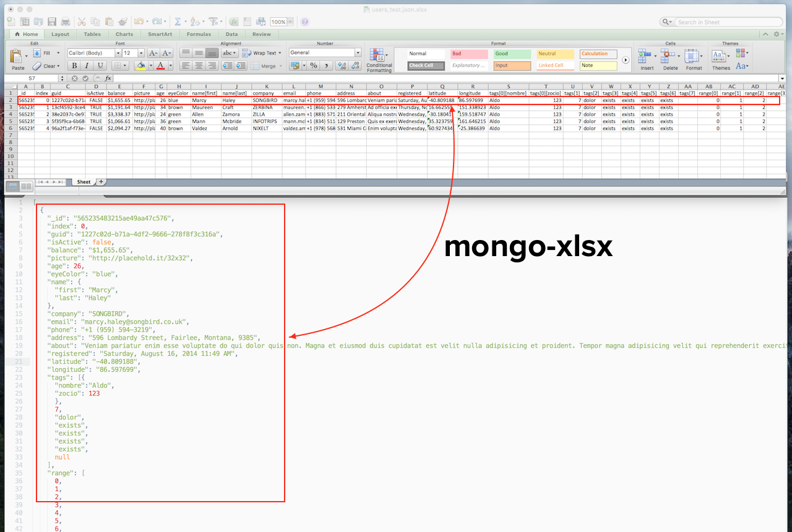Click the Filter funnel icon
This screenshot has width=792, height=532.
pos(213,22)
